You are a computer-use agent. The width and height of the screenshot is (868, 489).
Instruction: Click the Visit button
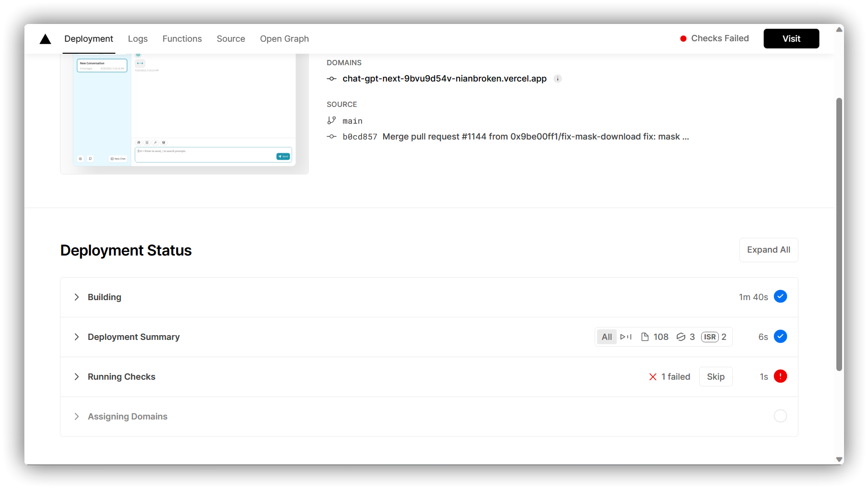[x=791, y=38]
